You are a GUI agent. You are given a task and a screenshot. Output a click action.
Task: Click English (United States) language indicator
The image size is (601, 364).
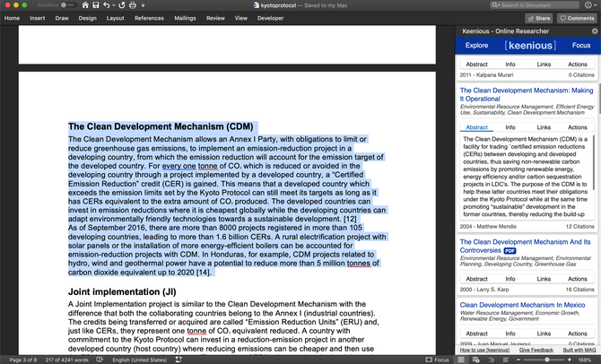140,360
